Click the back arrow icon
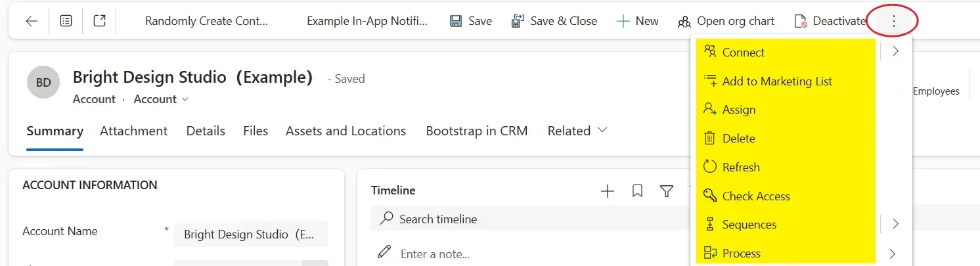 tap(32, 21)
